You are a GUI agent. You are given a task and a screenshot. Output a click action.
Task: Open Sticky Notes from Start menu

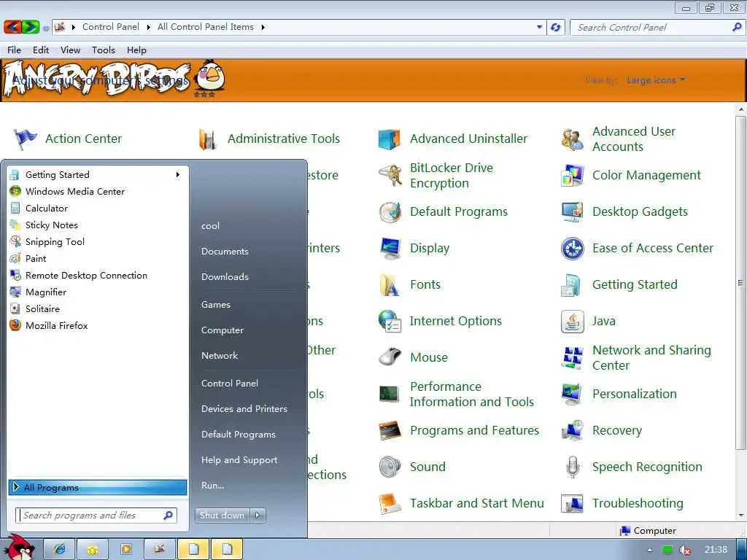tap(98, 225)
